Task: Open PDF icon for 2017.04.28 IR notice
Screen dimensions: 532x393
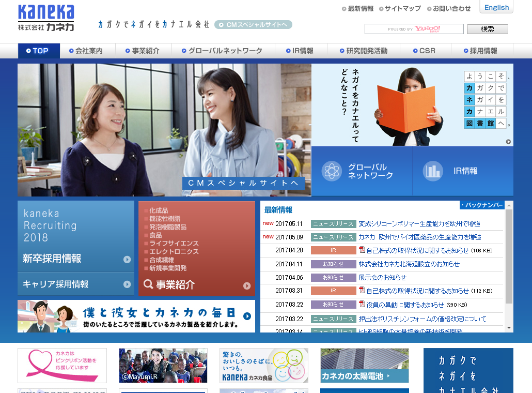Action: 362,250
